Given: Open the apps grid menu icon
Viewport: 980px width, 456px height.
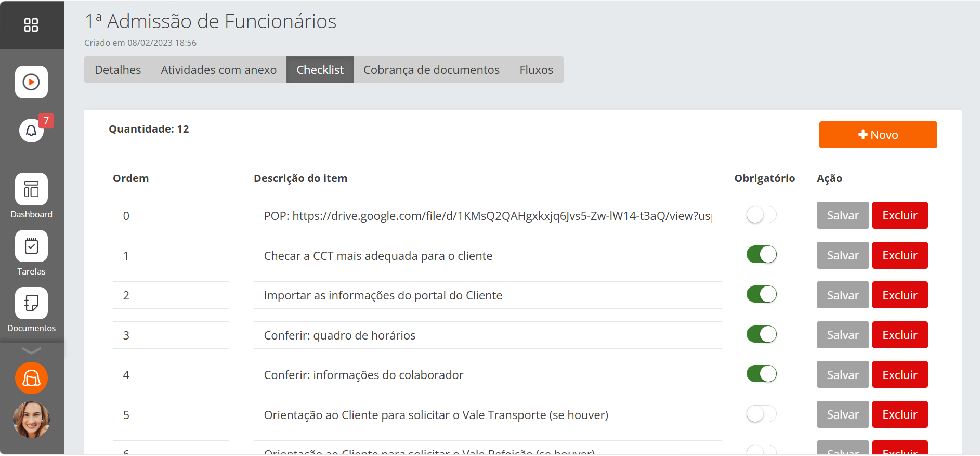Looking at the screenshot, I should click(x=31, y=25).
